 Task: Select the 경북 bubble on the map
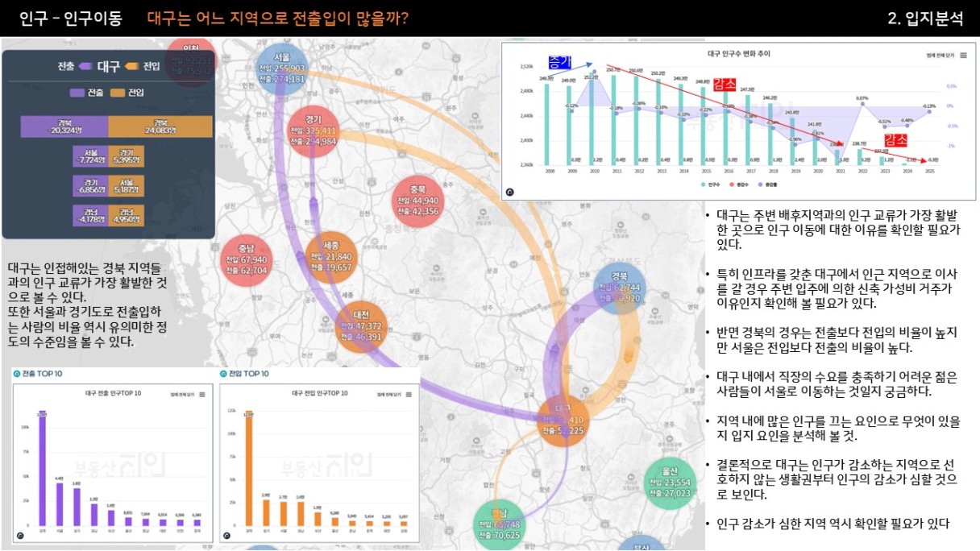(618, 288)
